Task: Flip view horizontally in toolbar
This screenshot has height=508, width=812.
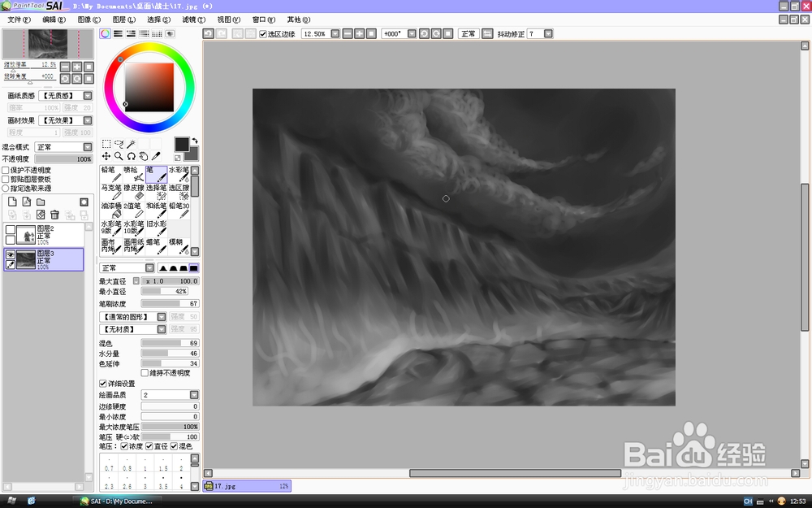Action: [x=487, y=33]
